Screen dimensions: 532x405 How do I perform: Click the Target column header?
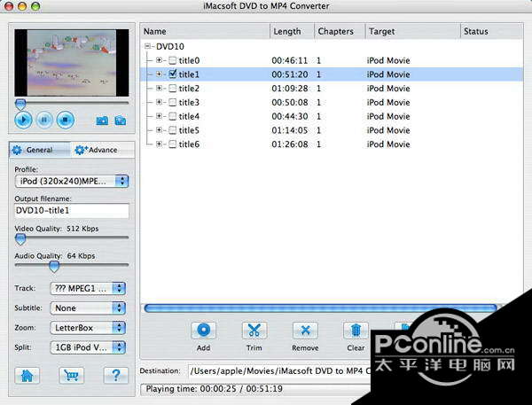click(x=412, y=31)
